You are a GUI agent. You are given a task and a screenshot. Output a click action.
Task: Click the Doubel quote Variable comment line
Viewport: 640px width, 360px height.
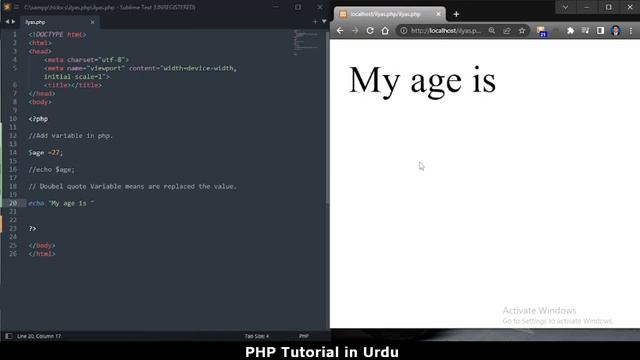(133, 186)
